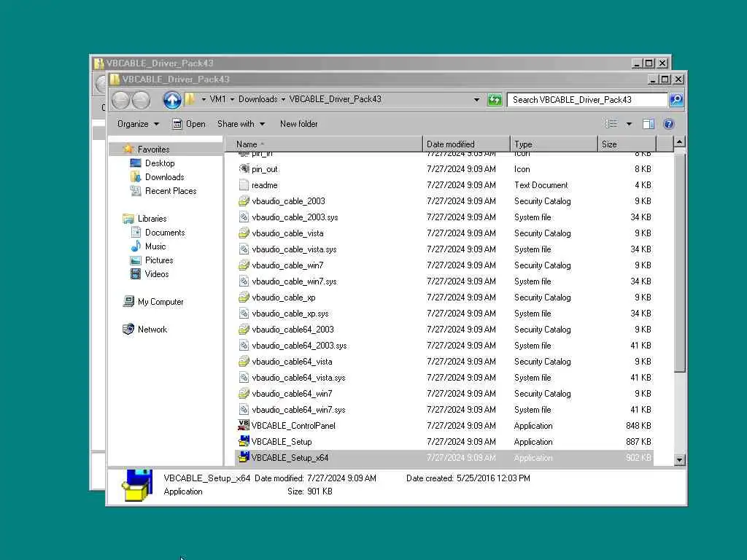Select vbaudio_cable64_vista file name
Image resolution: width=747 pixels, height=560 pixels.
click(x=292, y=362)
